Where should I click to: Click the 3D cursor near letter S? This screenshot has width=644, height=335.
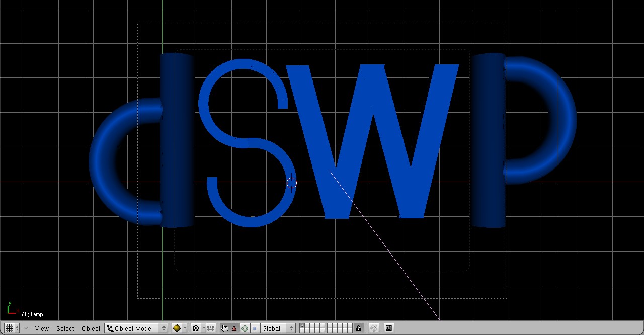[x=291, y=183]
